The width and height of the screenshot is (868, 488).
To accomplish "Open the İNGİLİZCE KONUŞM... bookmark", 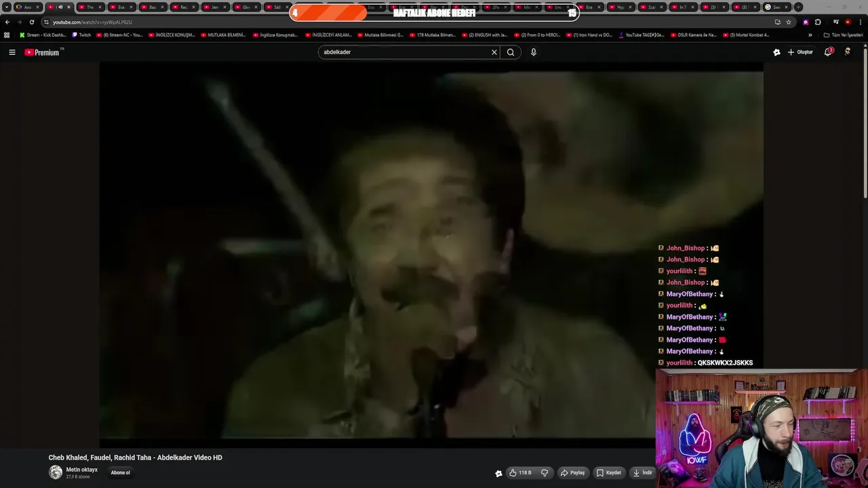I will 172,35.
